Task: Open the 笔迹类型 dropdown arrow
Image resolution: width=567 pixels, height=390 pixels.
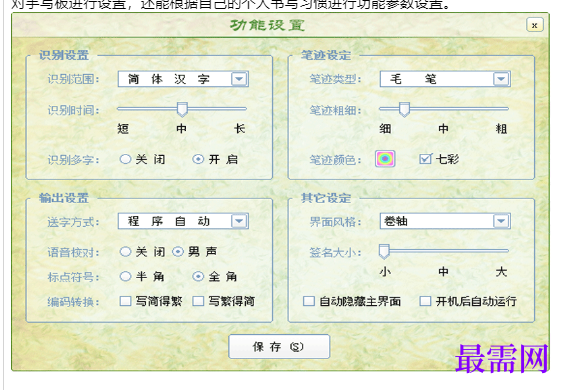Action: coord(501,79)
